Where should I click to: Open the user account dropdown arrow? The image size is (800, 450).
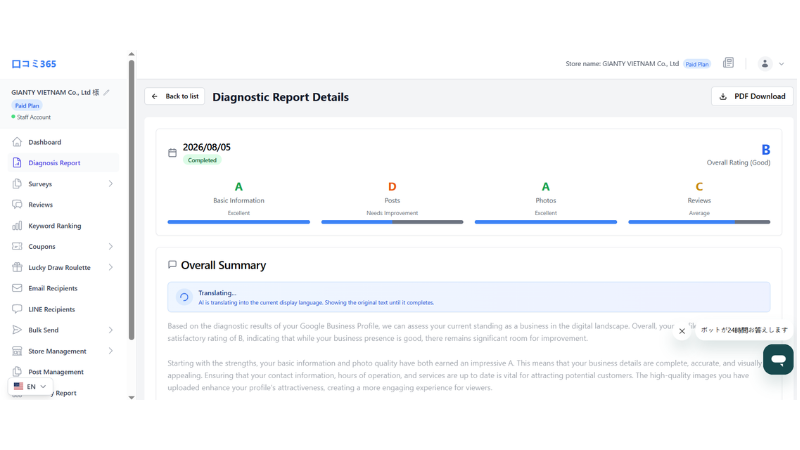pyautogui.click(x=781, y=64)
